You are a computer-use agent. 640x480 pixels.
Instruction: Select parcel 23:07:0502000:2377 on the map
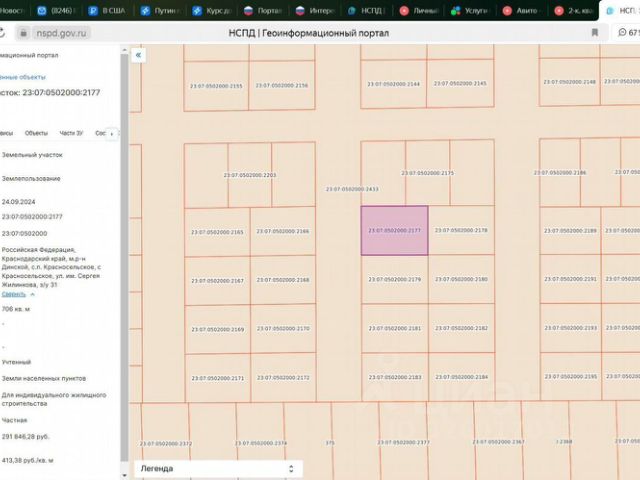tap(403, 442)
